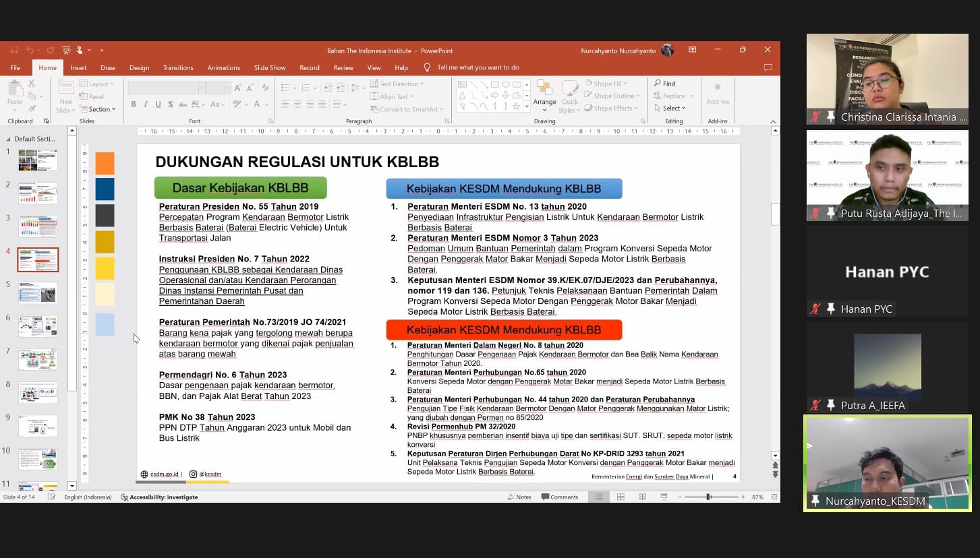This screenshot has height=558, width=980.
Task: Click Accessibility: Investigate in status bar
Action: click(x=159, y=497)
